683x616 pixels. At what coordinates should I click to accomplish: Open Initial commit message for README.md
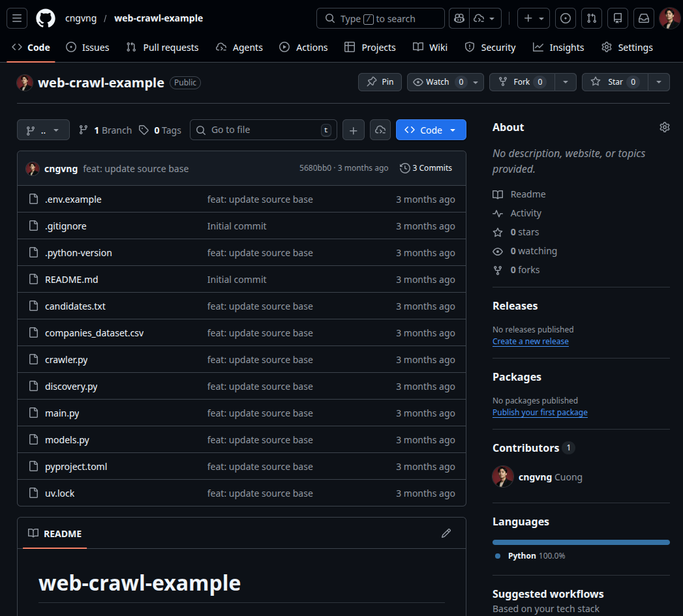point(237,280)
